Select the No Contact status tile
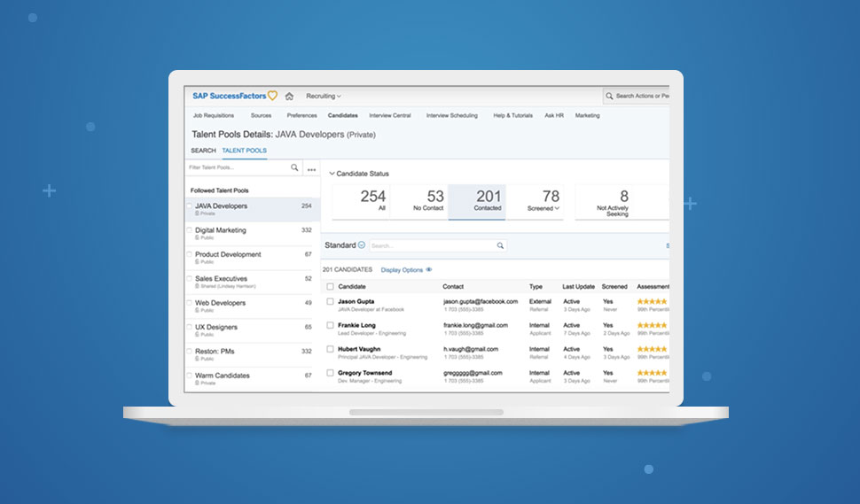860x504 pixels. tap(428, 201)
